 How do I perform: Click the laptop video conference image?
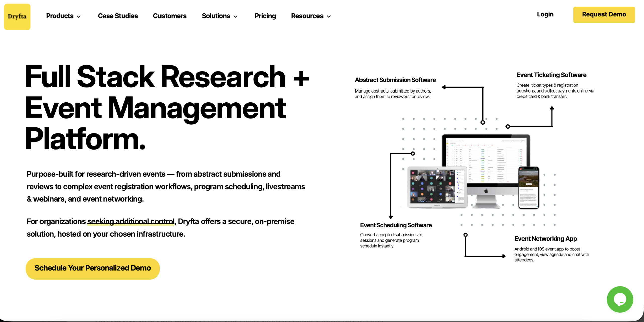point(433,187)
